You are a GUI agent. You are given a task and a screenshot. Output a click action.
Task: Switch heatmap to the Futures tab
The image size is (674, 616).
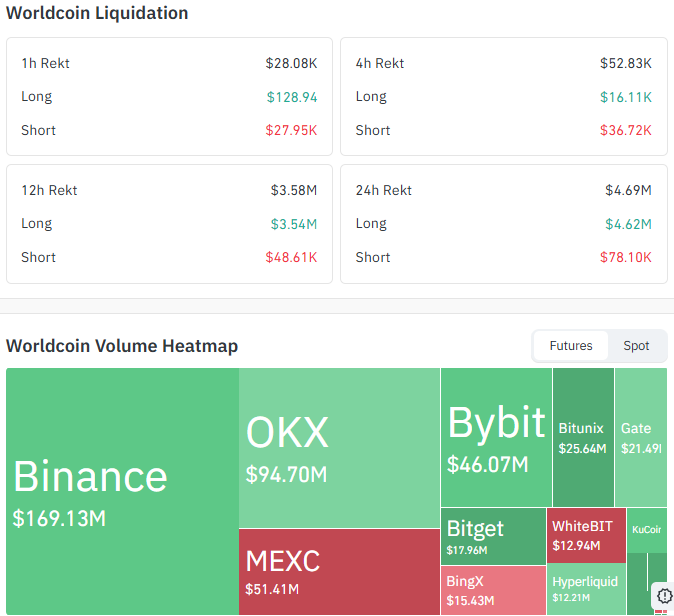[570, 346]
